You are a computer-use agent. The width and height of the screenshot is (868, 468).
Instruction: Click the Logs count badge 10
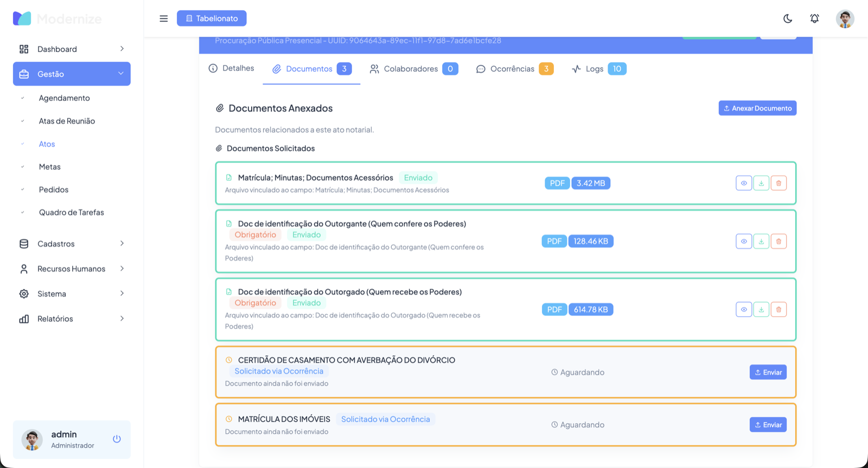coord(617,69)
